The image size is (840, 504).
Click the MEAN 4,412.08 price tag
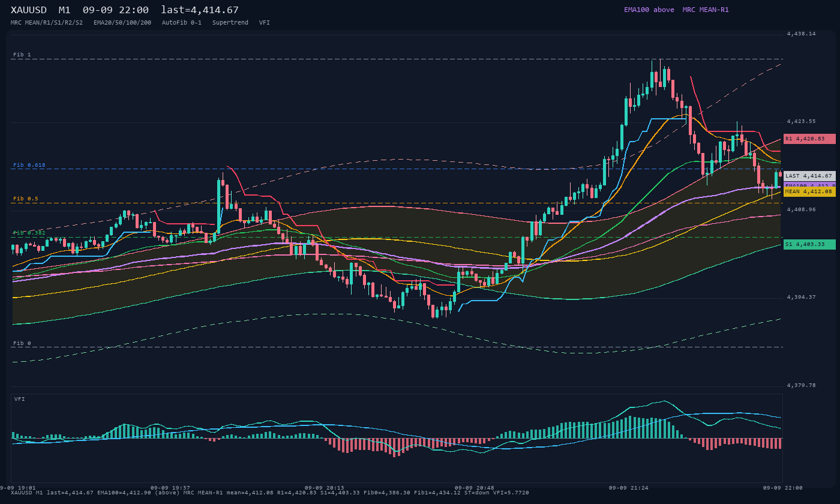pos(809,191)
